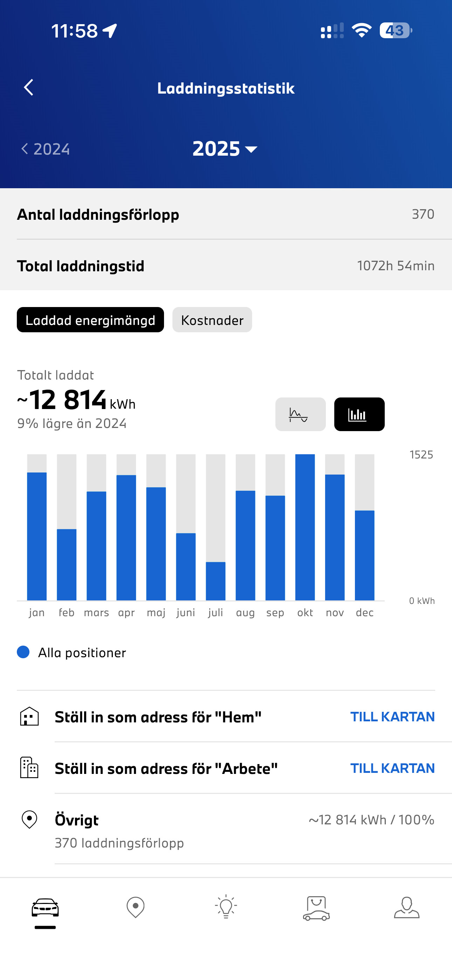452x980 pixels.
Task: Open the vehicle tab in bottom bar
Action: (45, 908)
